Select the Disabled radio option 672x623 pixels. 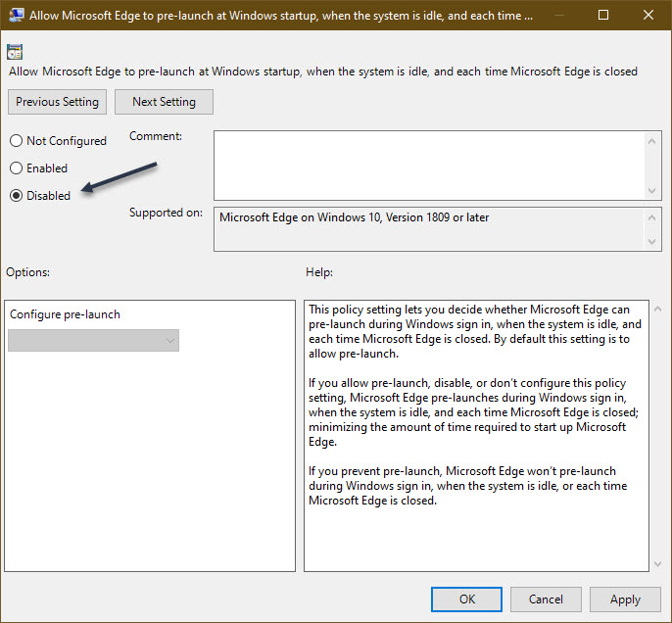click(17, 195)
